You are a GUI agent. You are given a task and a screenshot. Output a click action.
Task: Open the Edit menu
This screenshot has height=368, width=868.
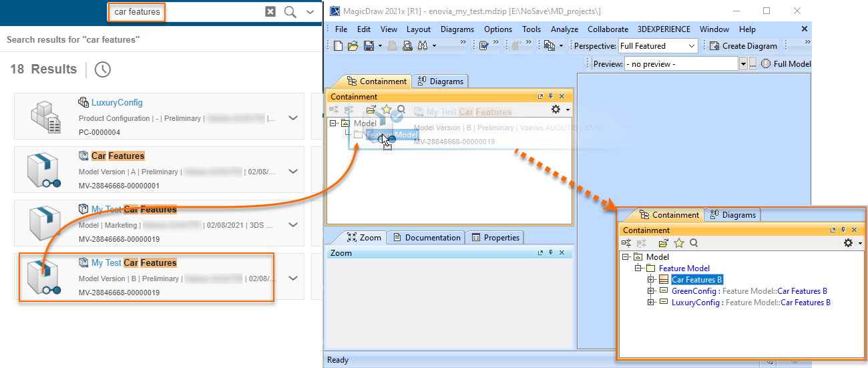coord(364,29)
